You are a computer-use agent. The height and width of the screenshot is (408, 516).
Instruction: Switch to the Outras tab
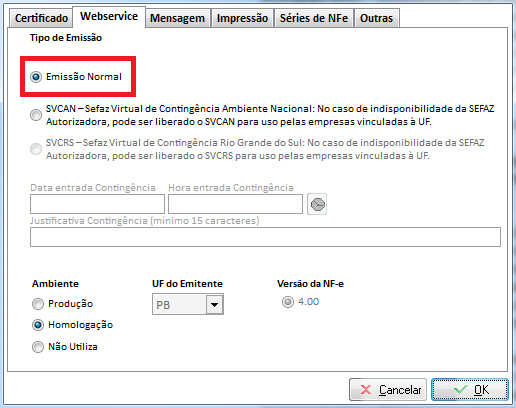(x=376, y=18)
